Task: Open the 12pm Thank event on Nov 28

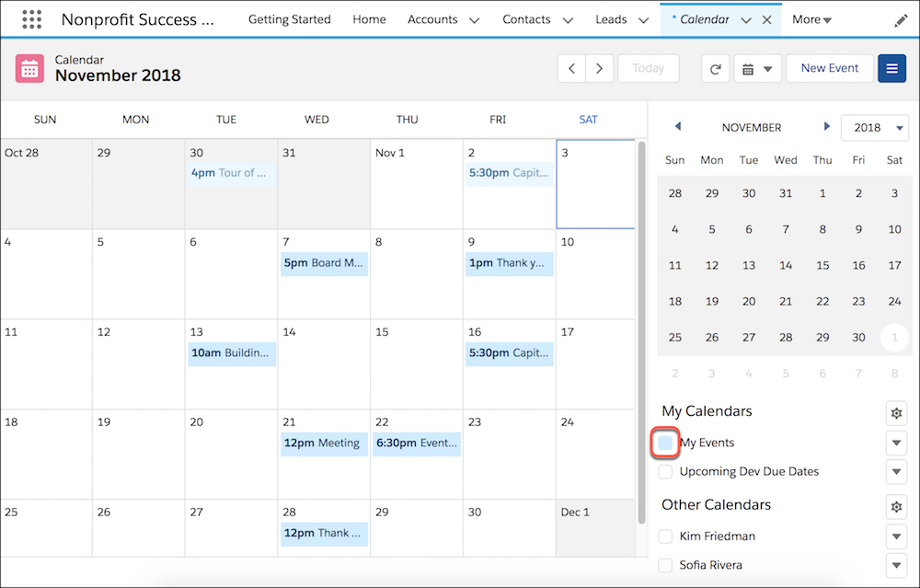Action: pyautogui.click(x=324, y=534)
